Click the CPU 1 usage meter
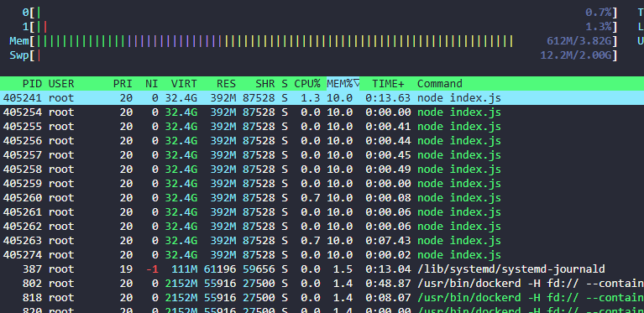Image resolution: width=644 pixels, height=313 pixels. click(320, 27)
